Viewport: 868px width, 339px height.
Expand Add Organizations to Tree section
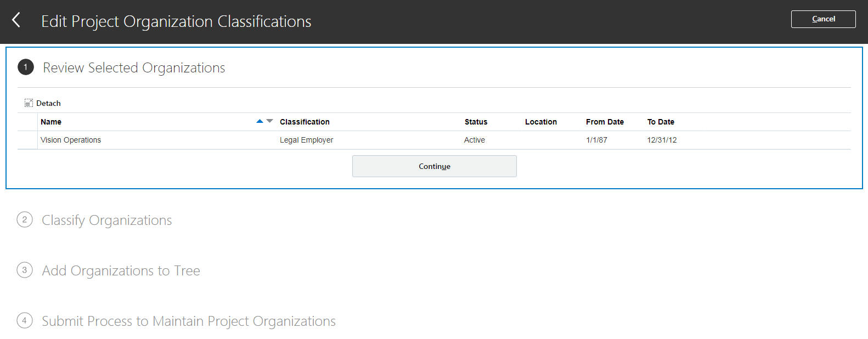pyautogui.click(x=121, y=271)
